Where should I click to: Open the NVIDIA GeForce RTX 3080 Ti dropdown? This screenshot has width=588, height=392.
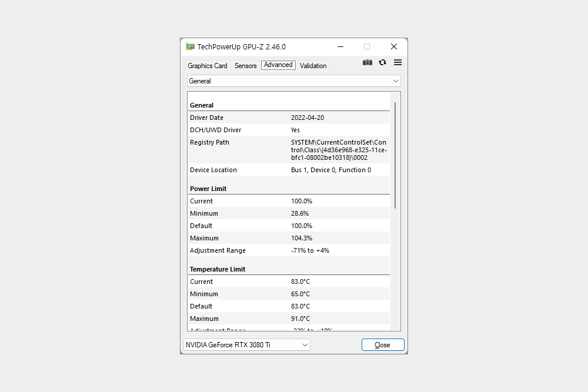click(247, 345)
